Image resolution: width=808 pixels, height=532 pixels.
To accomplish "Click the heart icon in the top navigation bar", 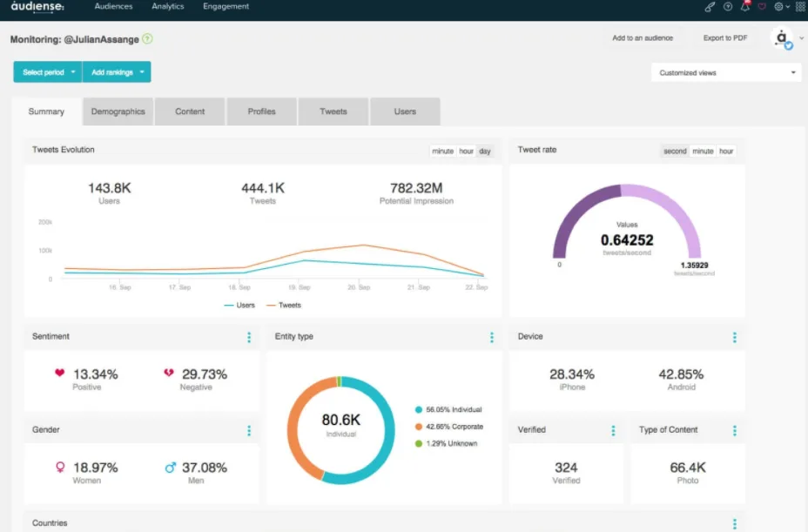I will [x=762, y=7].
